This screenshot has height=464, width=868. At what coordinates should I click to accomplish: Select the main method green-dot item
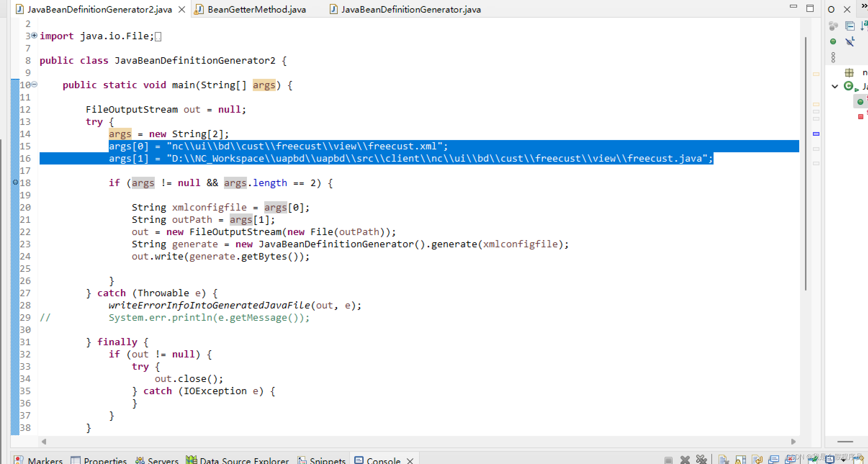[860, 102]
